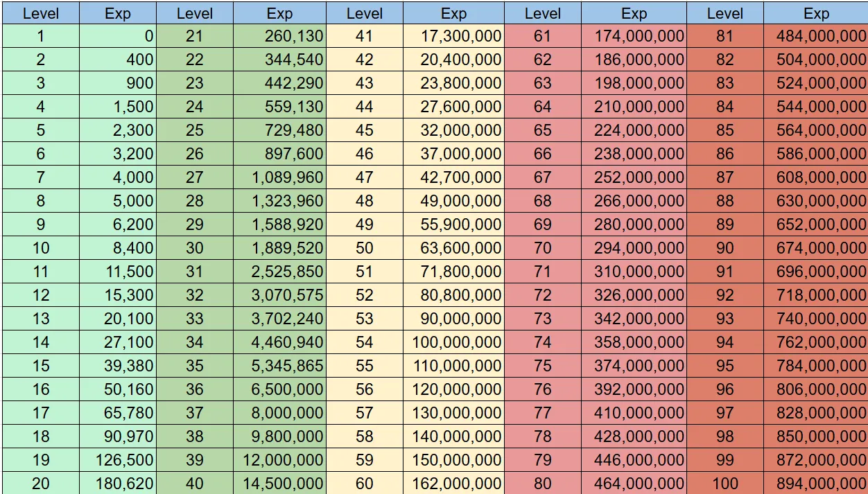The height and width of the screenshot is (494, 868).
Task: Select the level 75 cell
Action: tap(542, 366)
